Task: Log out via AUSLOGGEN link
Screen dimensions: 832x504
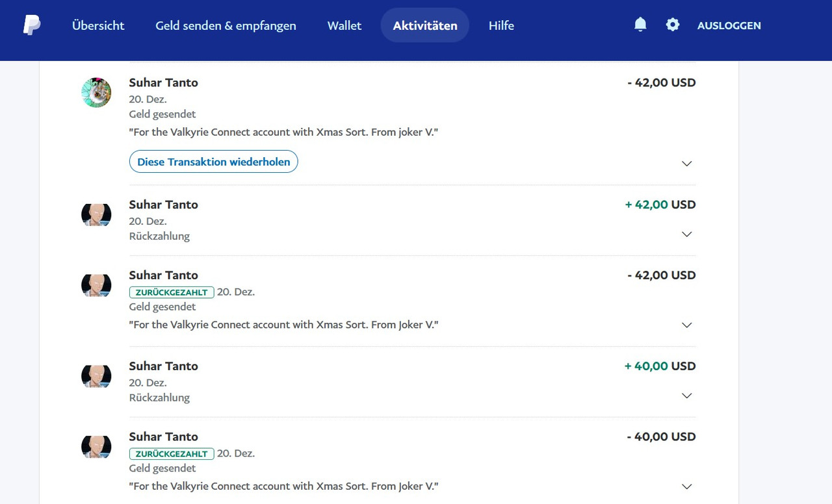Action: click(729, 26)
